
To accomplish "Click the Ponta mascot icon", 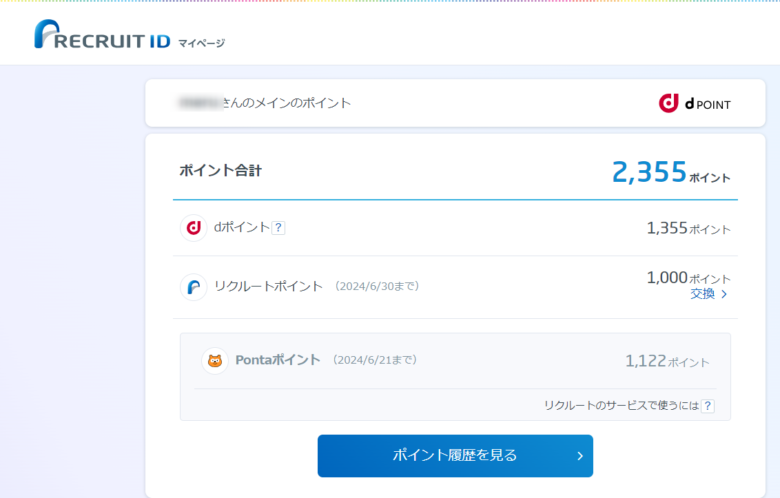I will click(x=214, y=361).
